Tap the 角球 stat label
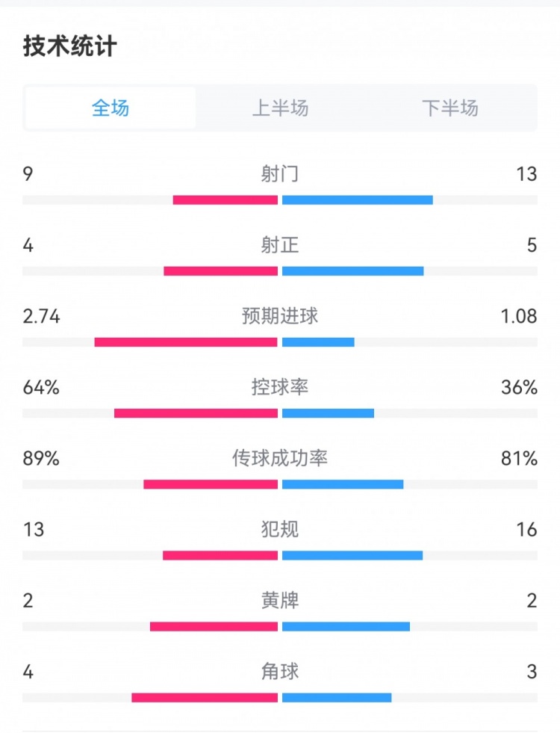Viewport: 560px width, 733px height. click(280, 671)
